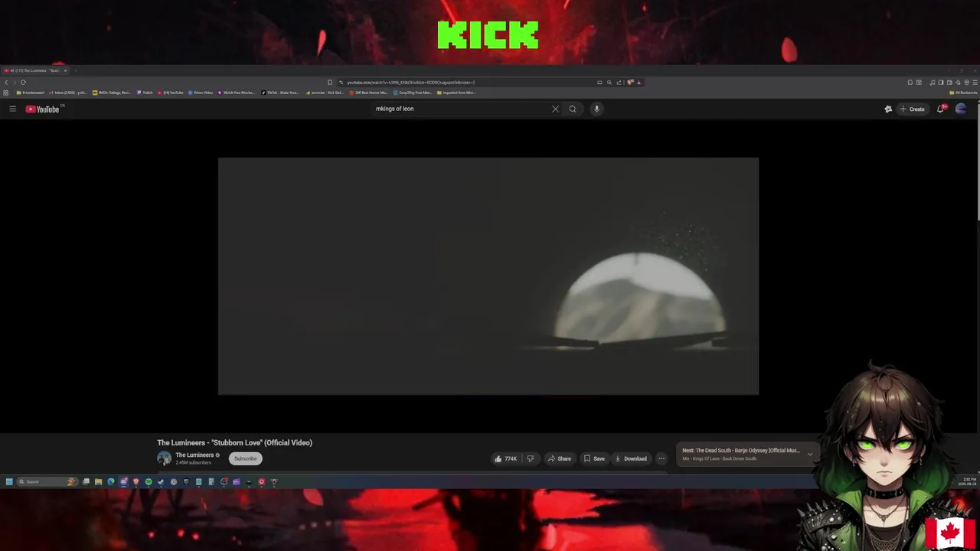Open the Brave shields lion icon
Screen dimensions: 980x551
tap(629, 82)
